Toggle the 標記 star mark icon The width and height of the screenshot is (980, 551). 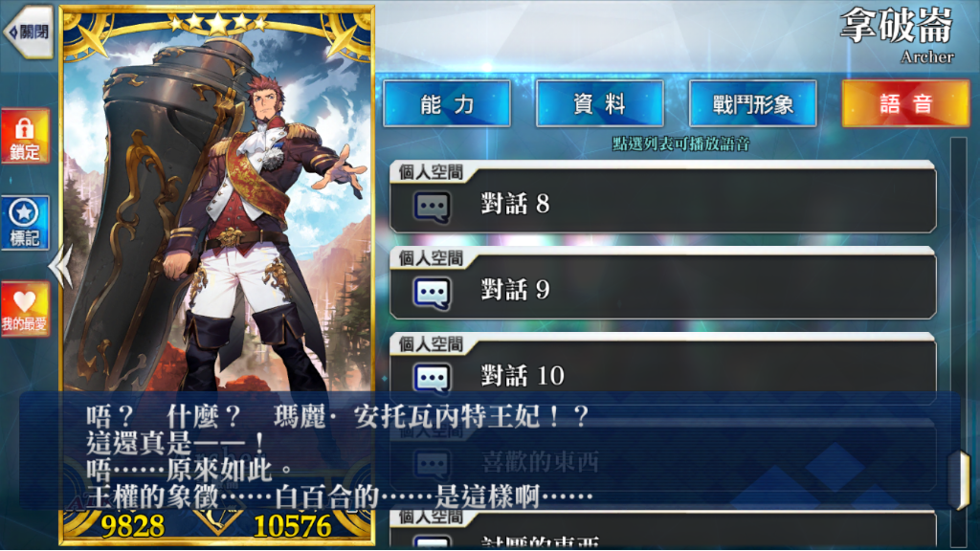coord(25,222)
